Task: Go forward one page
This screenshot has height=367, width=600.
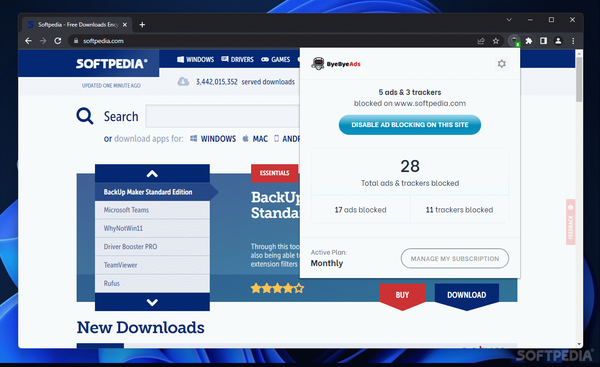Action: coord(43,41)
